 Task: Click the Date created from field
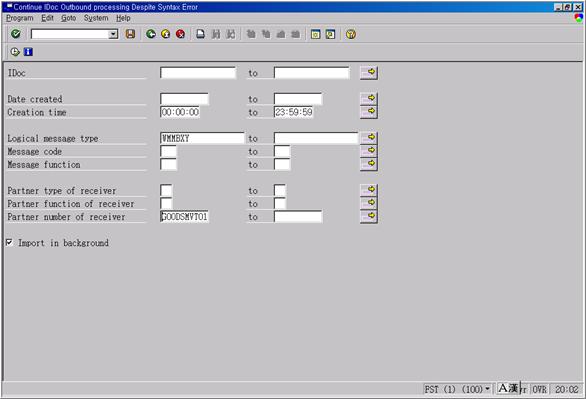pos(184,99)
